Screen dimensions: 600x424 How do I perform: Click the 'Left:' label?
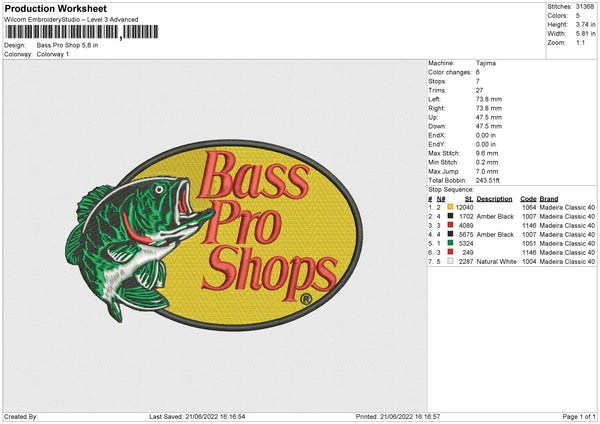click(x=434, y=99)
